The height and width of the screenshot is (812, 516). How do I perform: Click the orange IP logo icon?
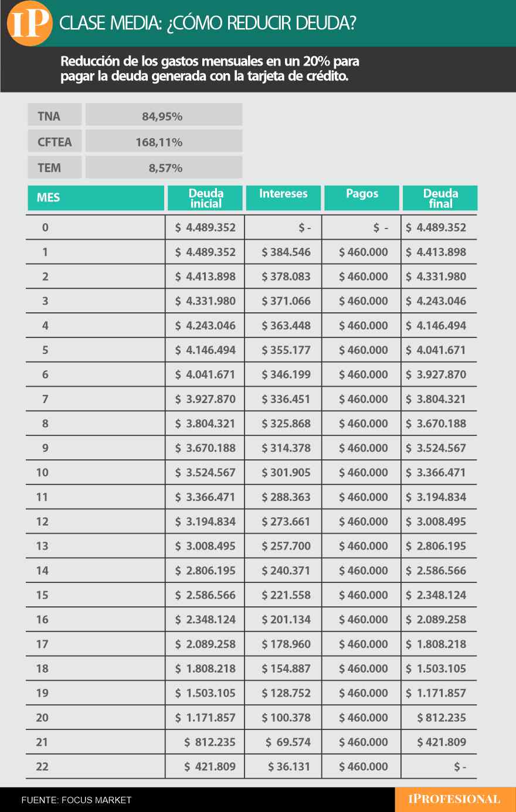pos(29,23)
